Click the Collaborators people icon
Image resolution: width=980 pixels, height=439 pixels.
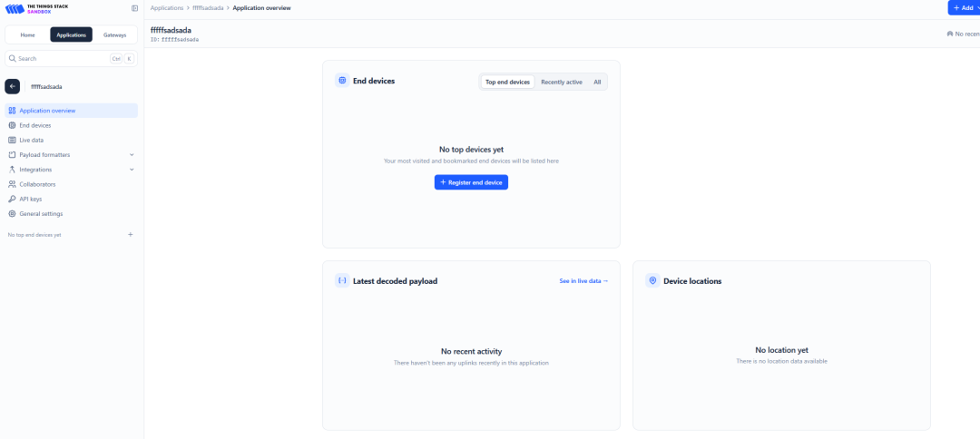click(x=12, y=184)
